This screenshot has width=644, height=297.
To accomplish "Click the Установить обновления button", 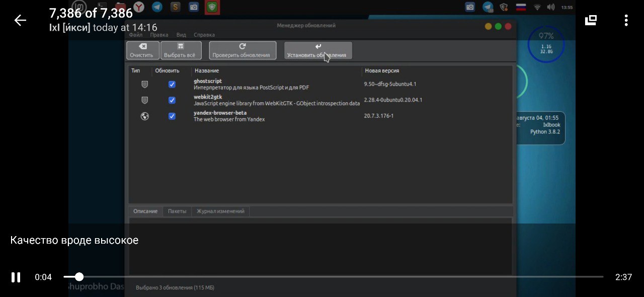I will [x=318, y=50].
